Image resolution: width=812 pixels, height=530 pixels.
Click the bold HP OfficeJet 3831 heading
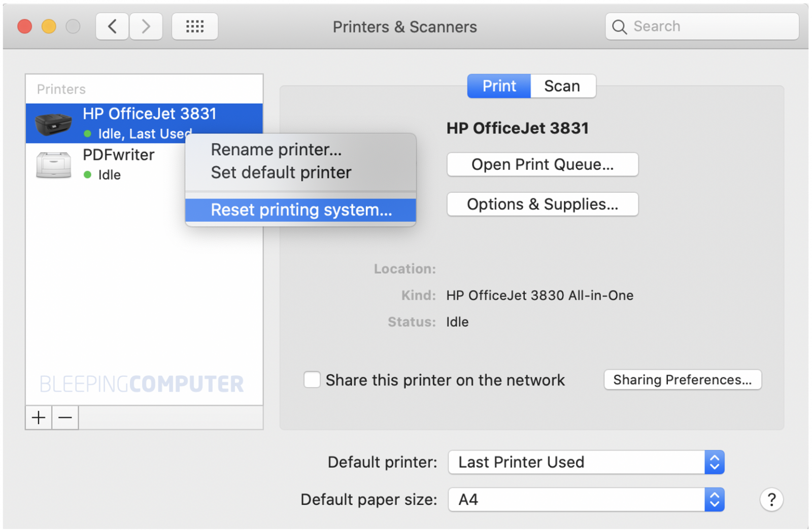[x=518, y=128]
